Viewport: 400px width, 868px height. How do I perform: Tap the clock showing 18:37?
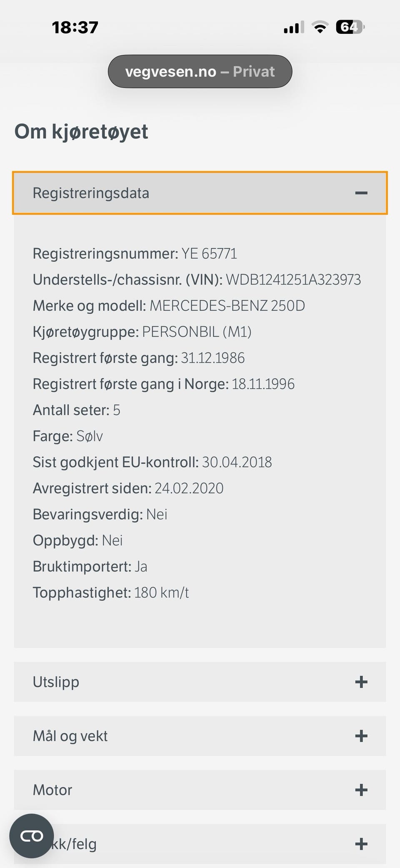coord(75,28)
